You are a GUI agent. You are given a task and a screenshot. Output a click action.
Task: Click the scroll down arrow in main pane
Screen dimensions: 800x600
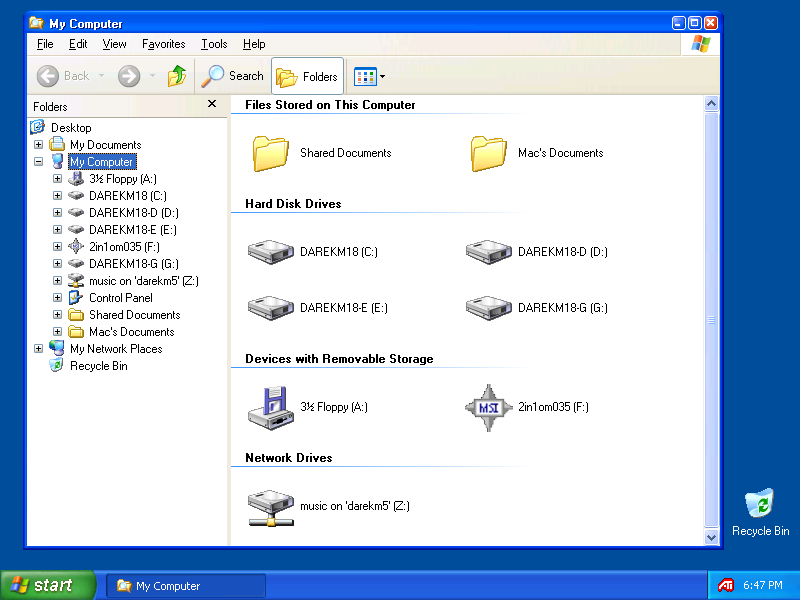tap(711, 537)
